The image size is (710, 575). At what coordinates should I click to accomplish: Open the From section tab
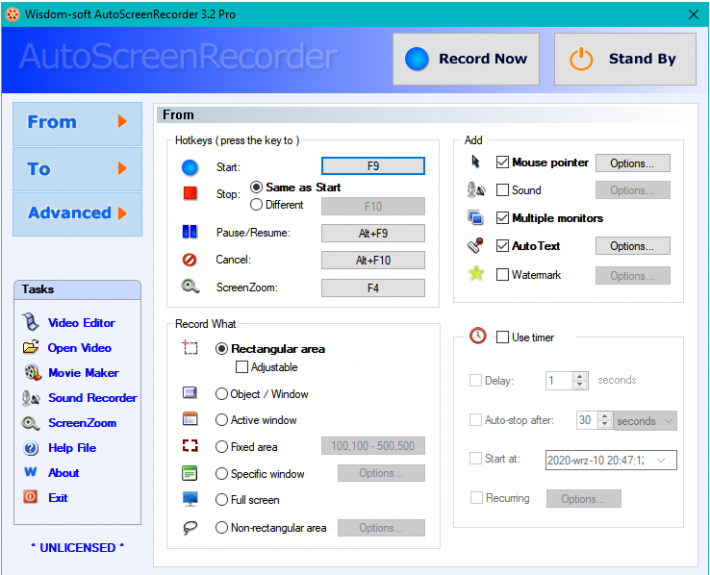coord(77,122)
